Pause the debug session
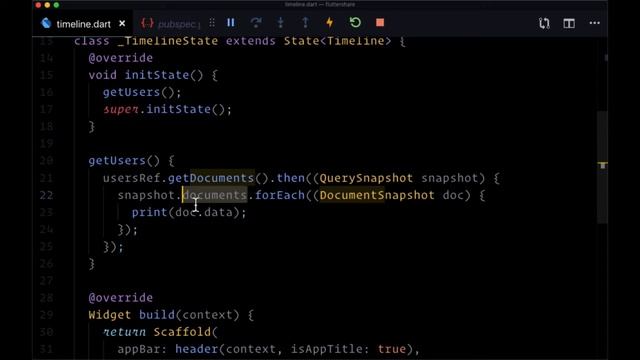The image size is (640, 360). click(x=231, y=22)
